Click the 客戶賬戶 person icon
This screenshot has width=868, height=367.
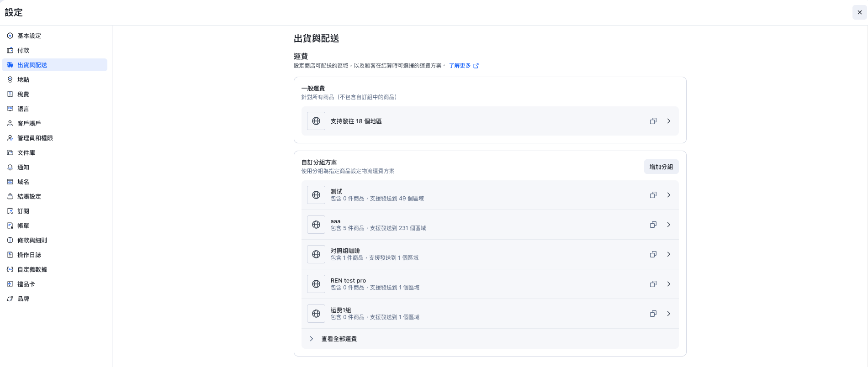point(10,123)
